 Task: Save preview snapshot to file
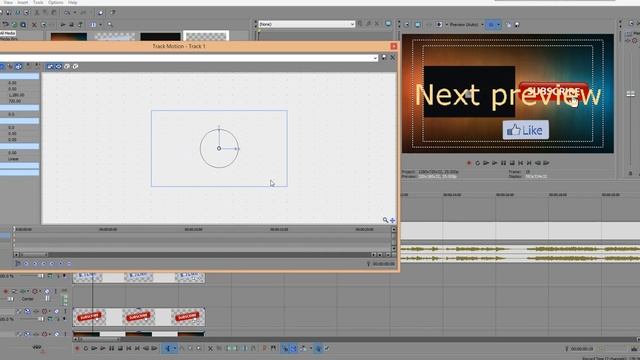517,24
